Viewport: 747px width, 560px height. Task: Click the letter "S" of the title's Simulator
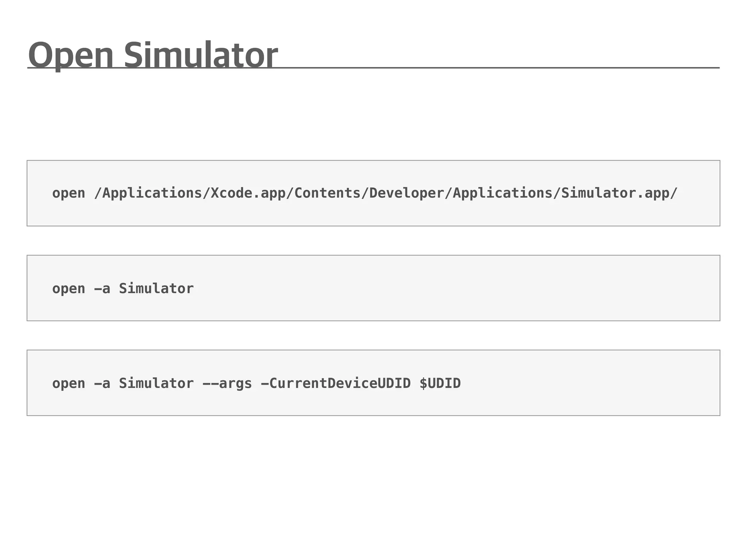(x=133, y=55)
